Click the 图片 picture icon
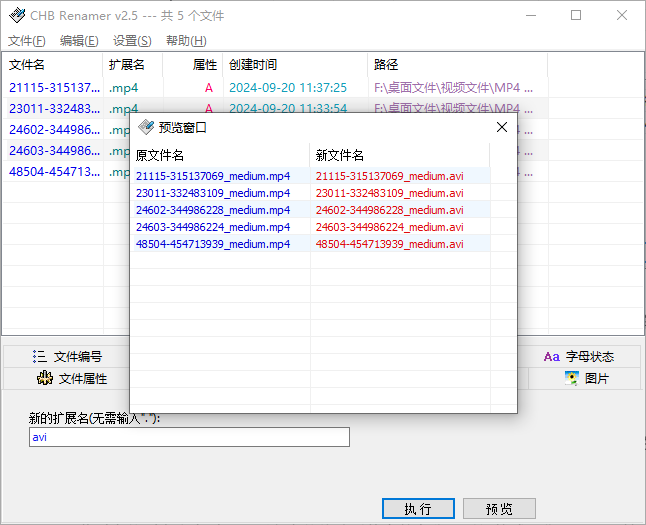 point(572,378)
